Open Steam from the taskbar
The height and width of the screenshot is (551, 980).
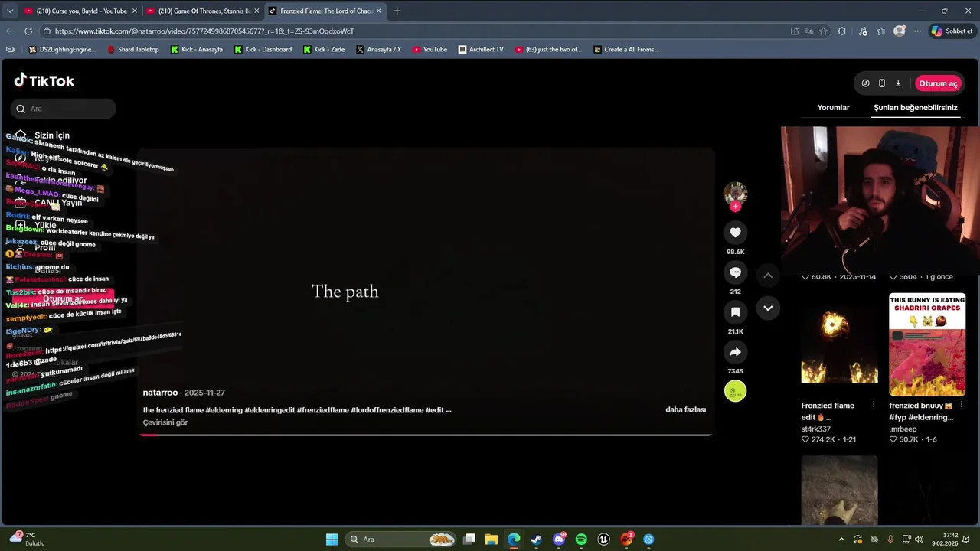[x=536, y=540]
